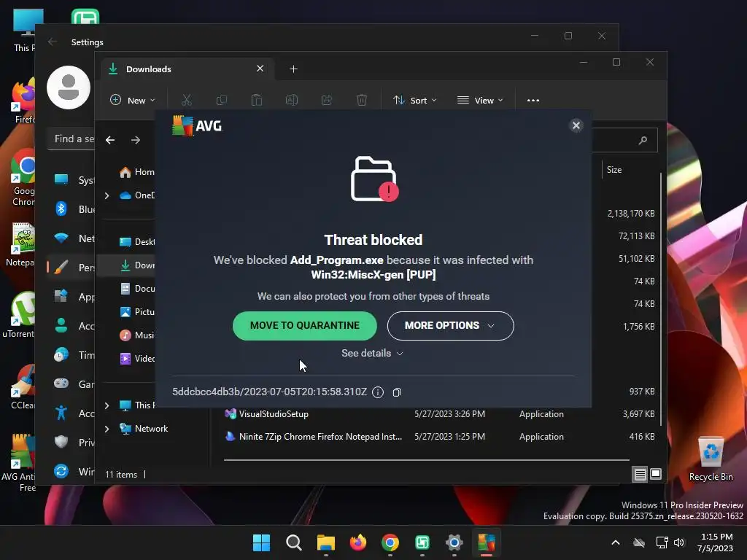Viewport: 747px width, 560px height.
Task: Select Pictures in Explorer navigation pane
Action: click(136, 312)
